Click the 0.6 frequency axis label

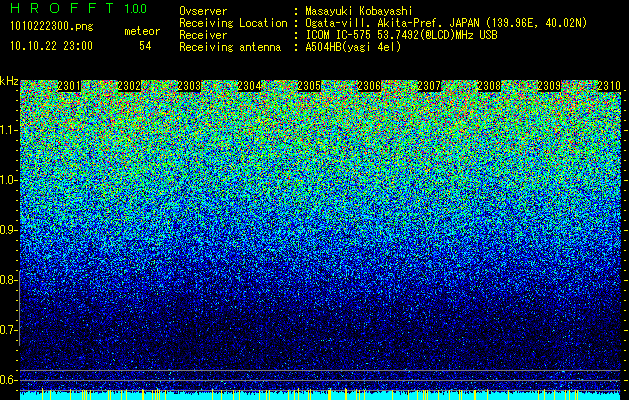pyautogui.click(x=9, y=380)
